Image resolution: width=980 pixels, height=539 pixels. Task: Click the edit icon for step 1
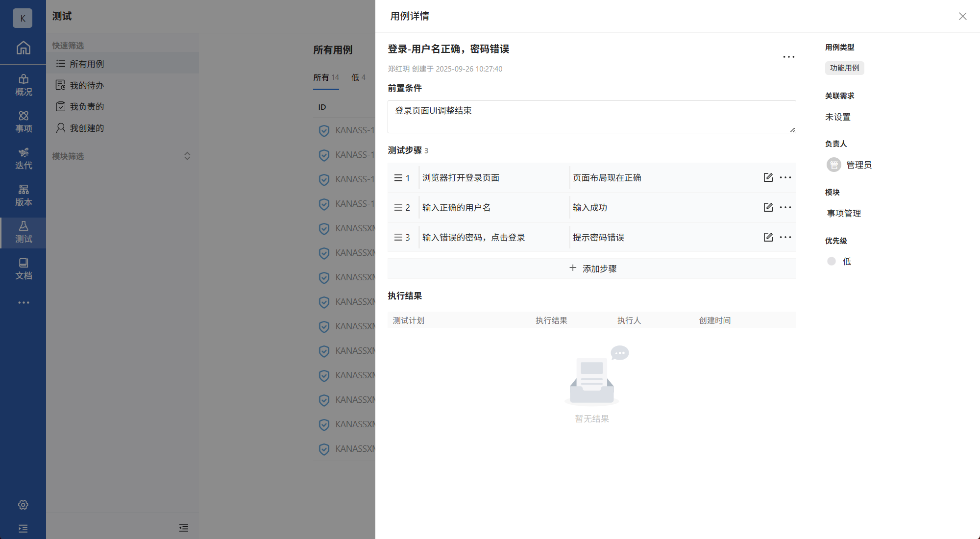click(768, 177)
